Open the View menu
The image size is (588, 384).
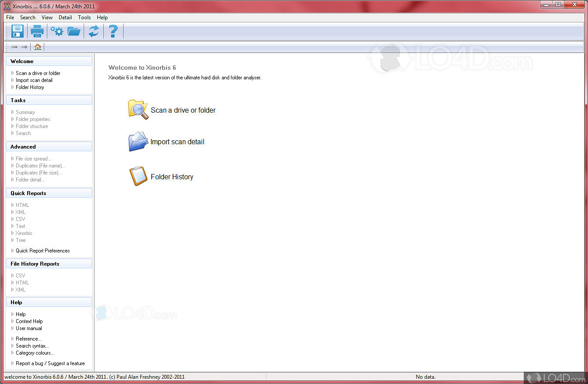pyautogui.click(x=47, y=18)
